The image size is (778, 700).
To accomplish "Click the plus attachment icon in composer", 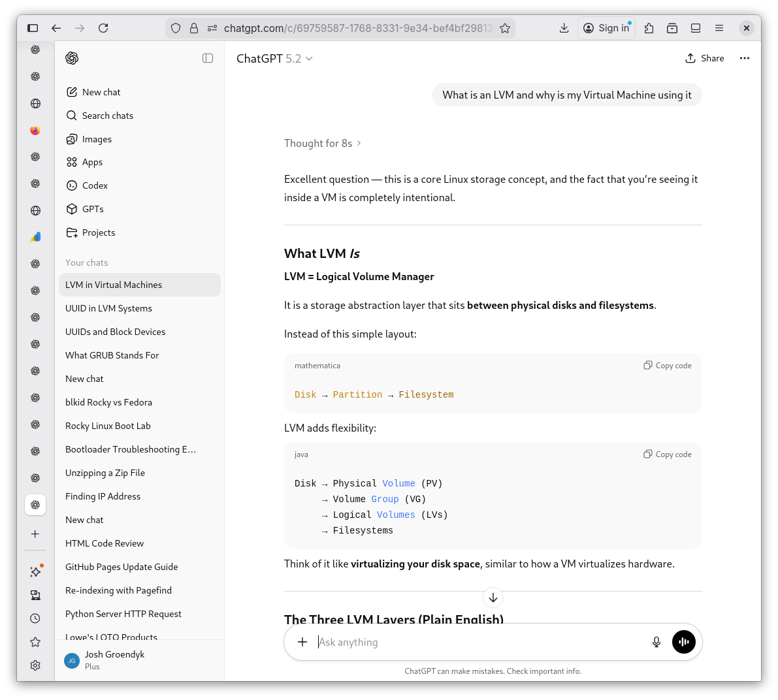I will pos(302,642).
